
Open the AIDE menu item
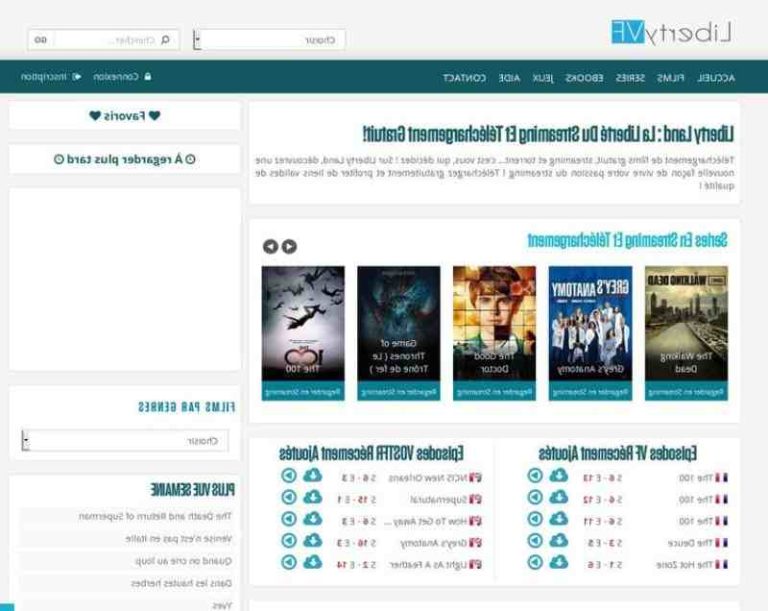pyautogui.click(x=509, y=78)
